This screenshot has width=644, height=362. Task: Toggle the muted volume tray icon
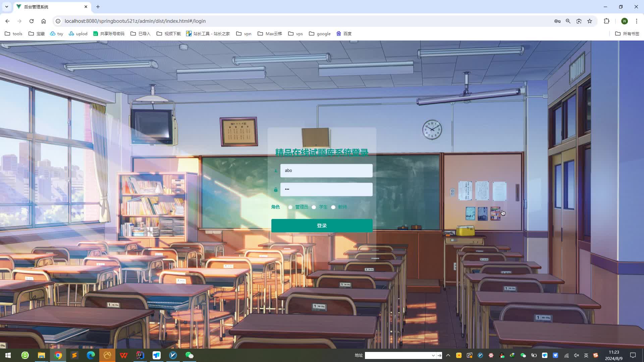[577, 355]
